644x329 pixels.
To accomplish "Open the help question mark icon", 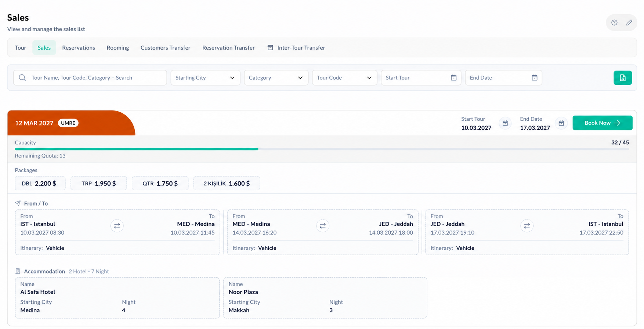I will 614,23.
